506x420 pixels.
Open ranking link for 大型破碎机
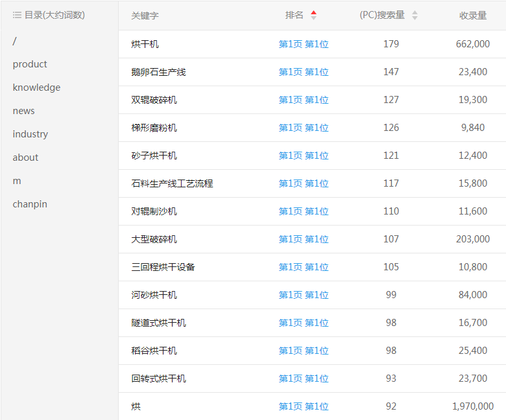304,239
